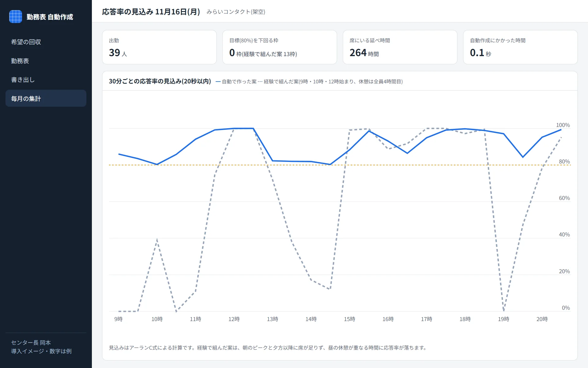Click the 目標(80%)を下回る枠 card
588x368 pixels.
click(280, 47)
